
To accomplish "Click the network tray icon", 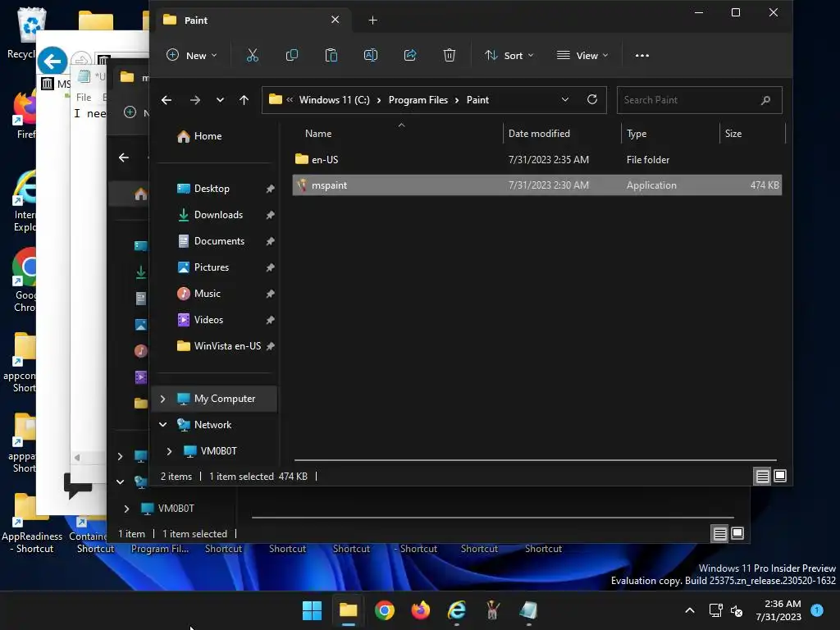I will tap(715, 610).
